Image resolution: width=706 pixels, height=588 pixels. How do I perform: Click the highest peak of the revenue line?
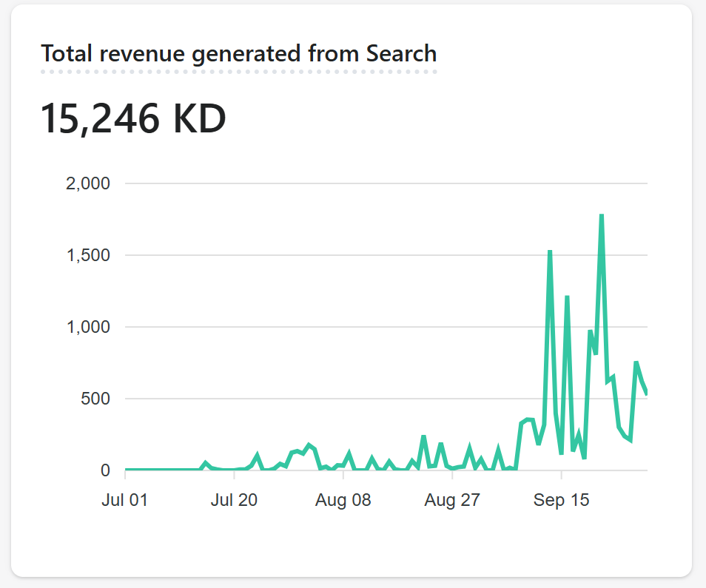pyautogui.click(x=602, y=215)
